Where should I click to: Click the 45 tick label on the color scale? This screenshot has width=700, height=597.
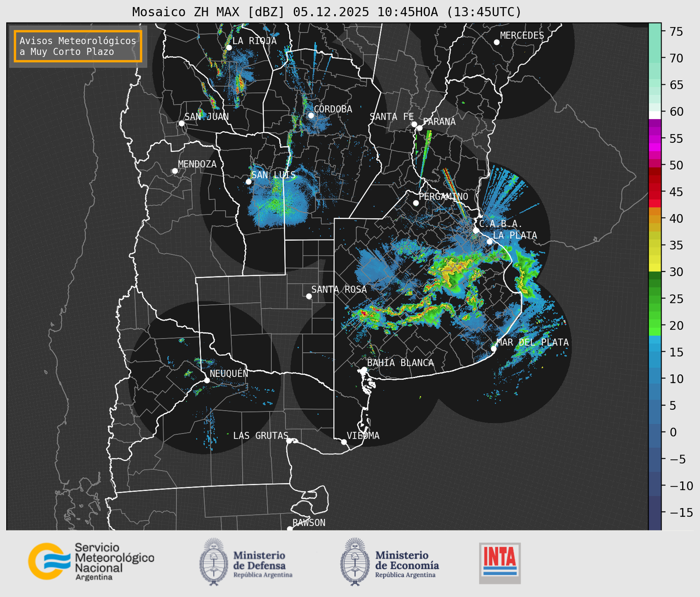676,192
